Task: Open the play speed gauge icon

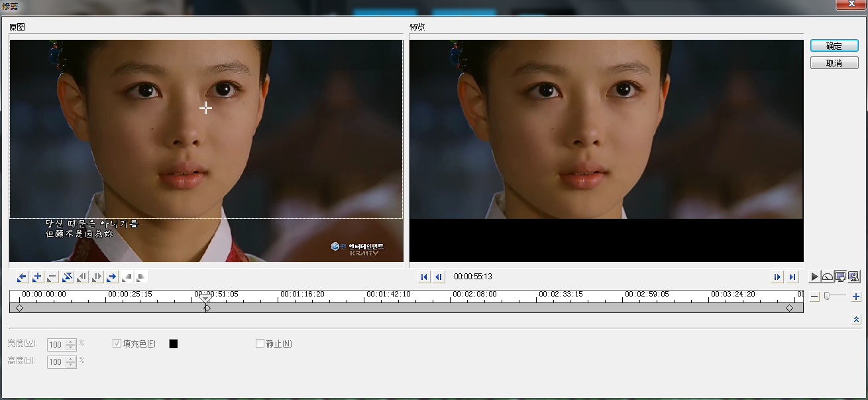Action: click(x=828, y=277)
